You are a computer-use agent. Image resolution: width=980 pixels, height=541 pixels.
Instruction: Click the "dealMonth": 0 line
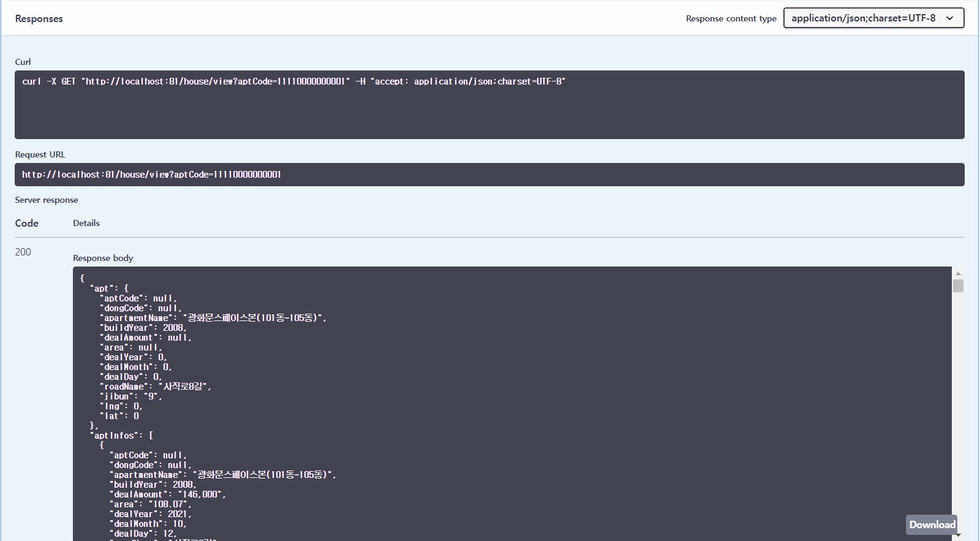[136, 367]
